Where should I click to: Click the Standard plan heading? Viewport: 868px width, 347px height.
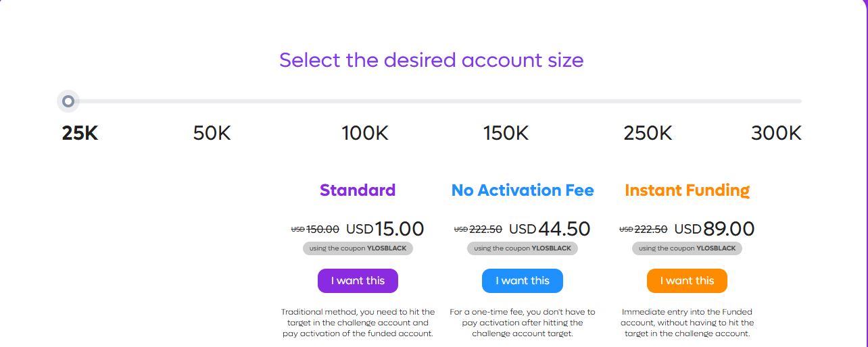click(x=358, y=190)
